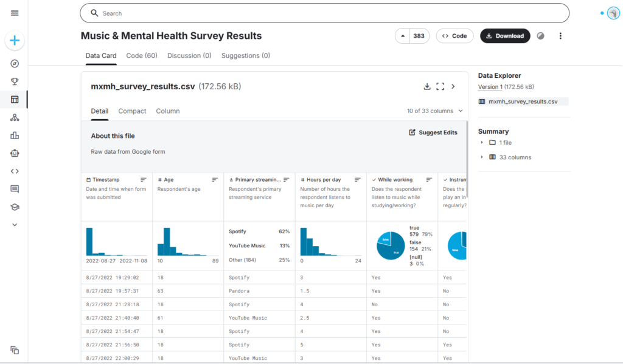Enter fullscreen view for the data table
623x364 pixels.
440,87
